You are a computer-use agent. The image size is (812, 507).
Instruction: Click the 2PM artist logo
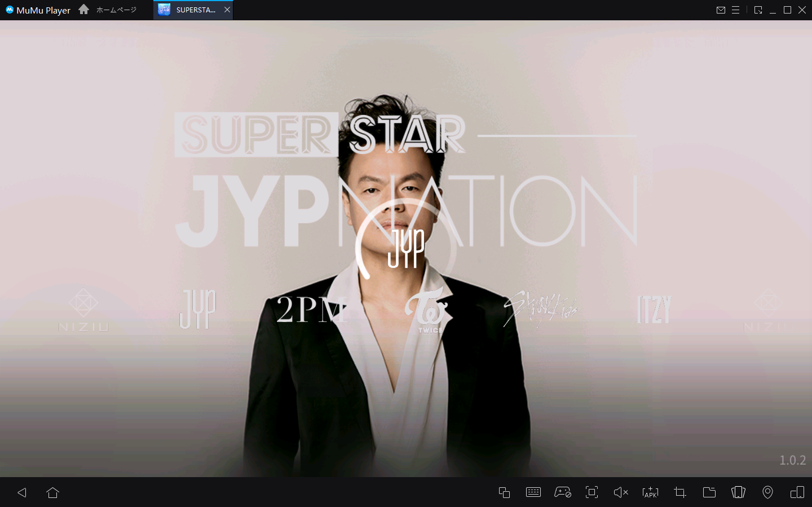311,309
